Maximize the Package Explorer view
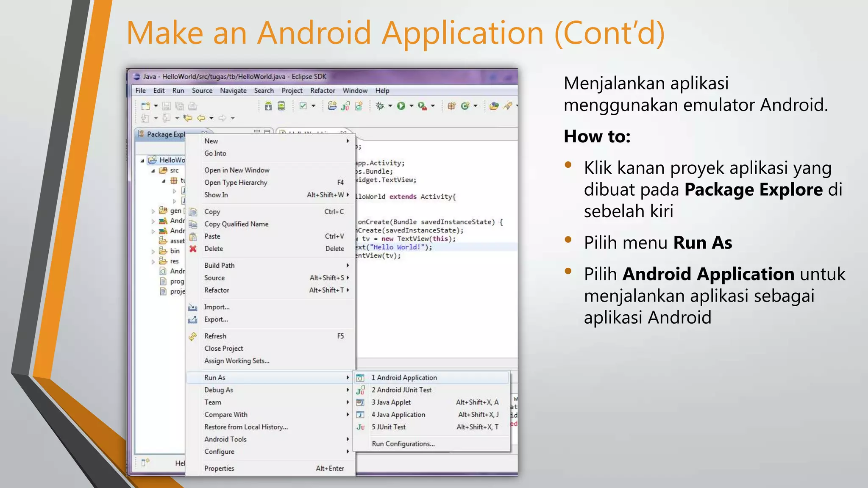 click(x=267, y=132)
